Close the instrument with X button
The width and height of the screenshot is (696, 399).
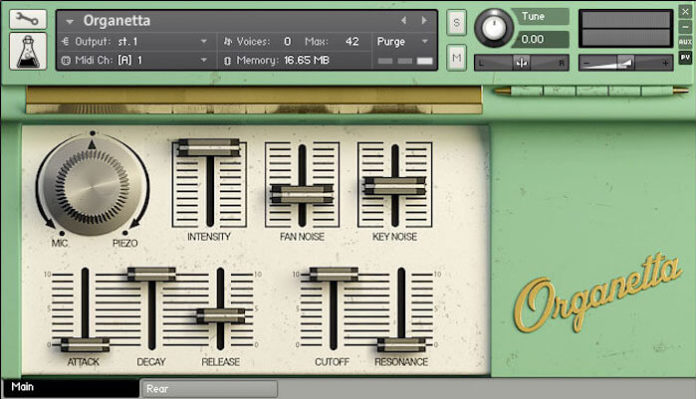coord(685,12)
